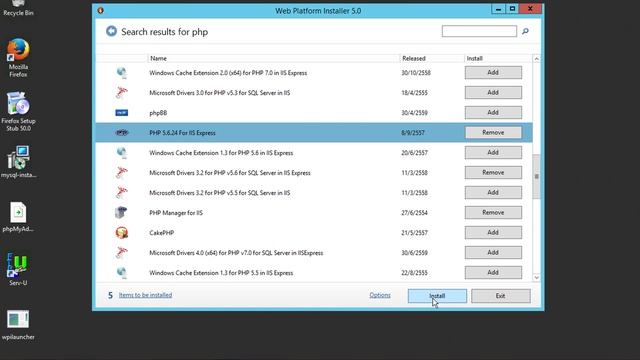Click the phpBB product icon
Image resolution: width=640 pixels, height=360 pixels.
pyautogui.click(x=122, y=113)
